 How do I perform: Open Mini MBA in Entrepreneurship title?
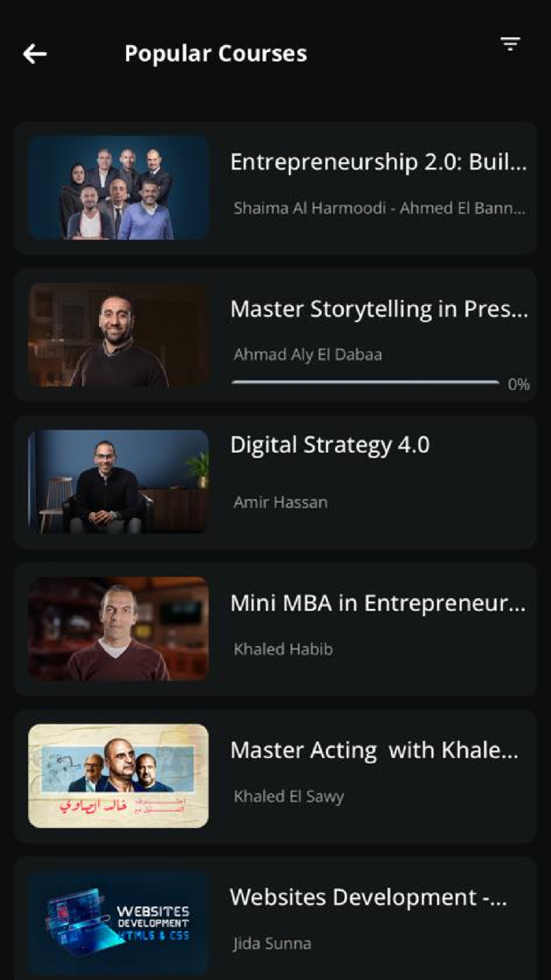tap(377, 604)
